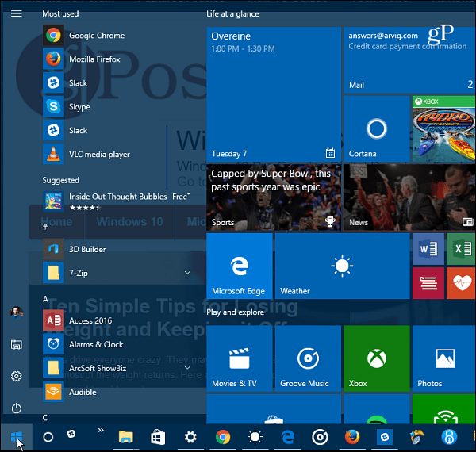The height and width of the screenshot is (452, 476).
Task: Open the Calendar tile showing Tuesday 7
Action: click(274, 94)
